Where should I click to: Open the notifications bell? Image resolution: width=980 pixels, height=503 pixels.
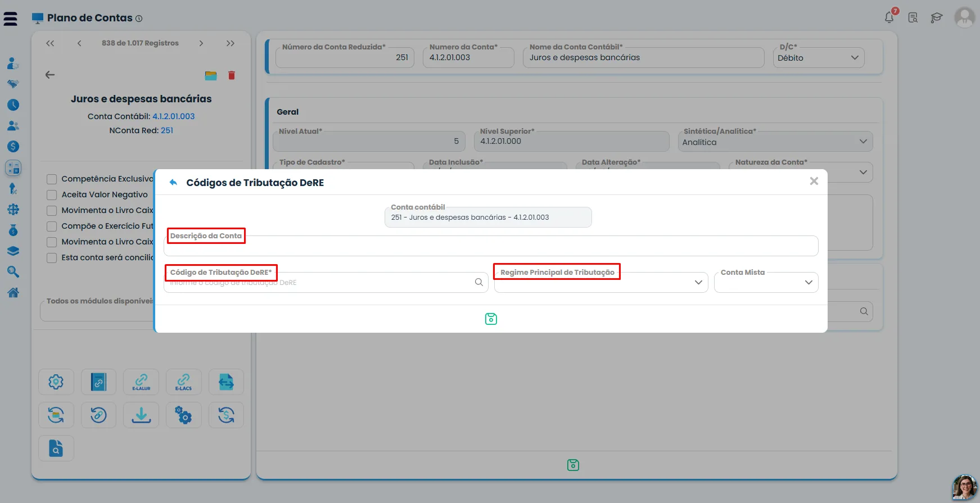pyautogui.click(x=889, y=17)
